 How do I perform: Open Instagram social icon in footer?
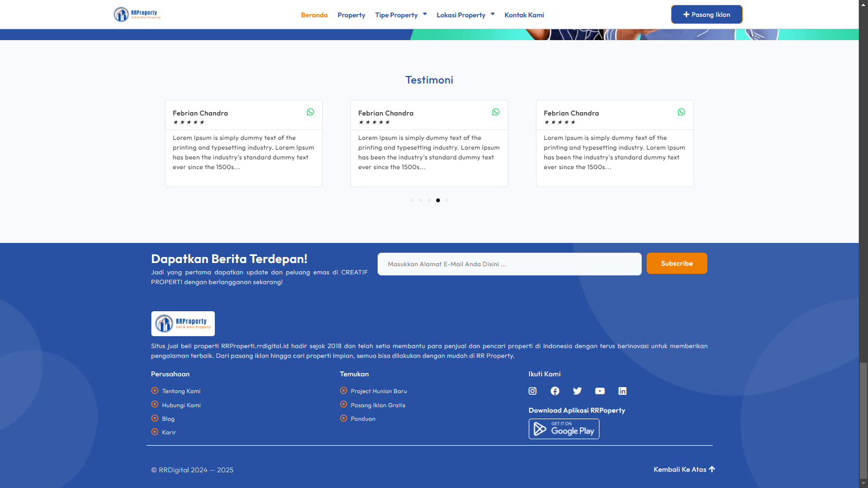pyautogui.click(x=533, y=391)
